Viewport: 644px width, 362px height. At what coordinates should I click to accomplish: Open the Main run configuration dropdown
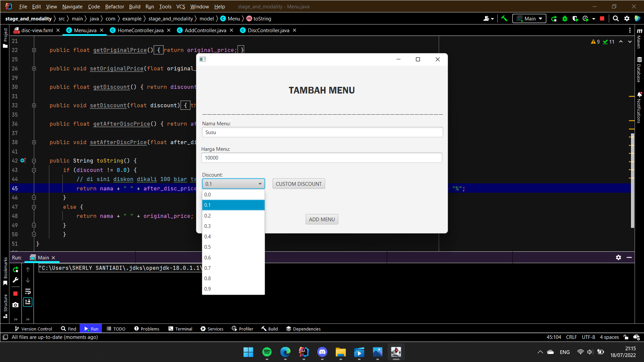tap(540, 18)
